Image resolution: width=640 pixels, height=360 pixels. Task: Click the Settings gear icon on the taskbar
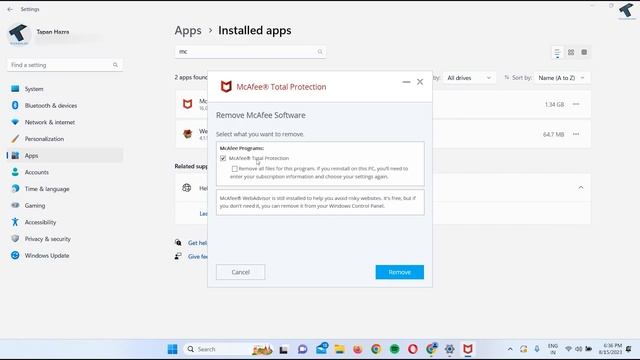click(449, 349)
